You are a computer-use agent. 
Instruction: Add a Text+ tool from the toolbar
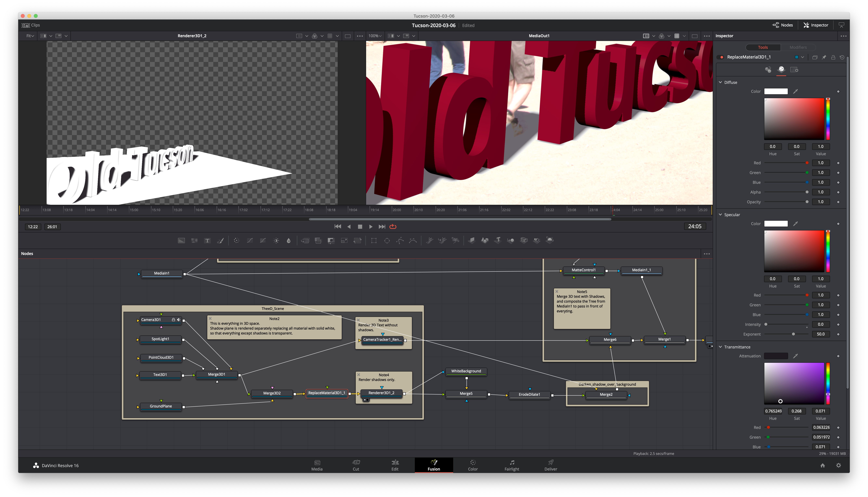pos(207,241)
